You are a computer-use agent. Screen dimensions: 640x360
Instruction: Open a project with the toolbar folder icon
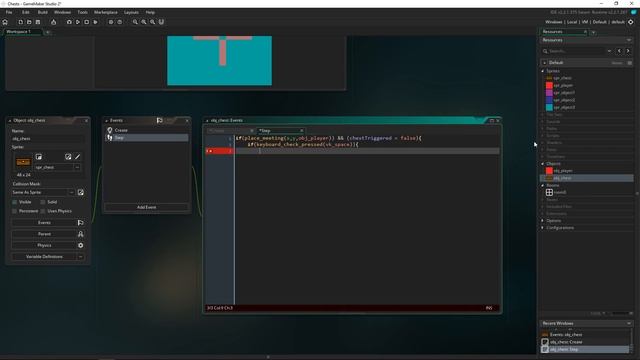(x=29, y=22)
